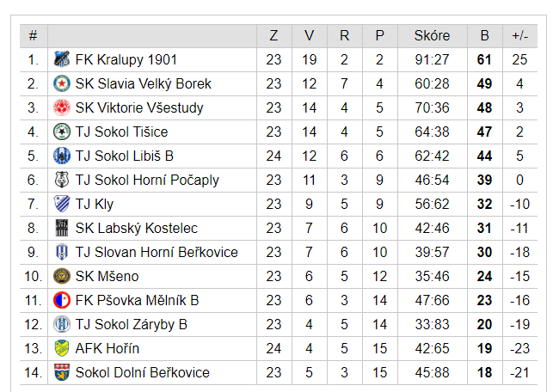Click the Sokol Dolní Beřkovice coat of arms

(62, 372)
